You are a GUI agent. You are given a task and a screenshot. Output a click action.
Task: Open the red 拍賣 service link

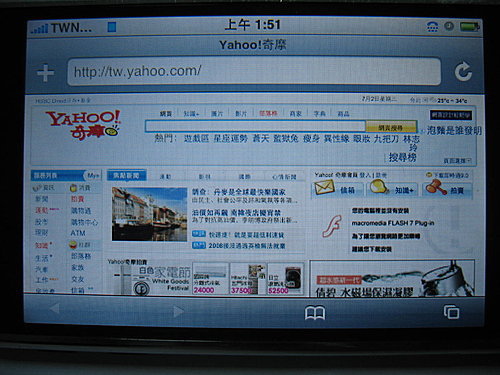pyautogui.click(x=77, y=199)
